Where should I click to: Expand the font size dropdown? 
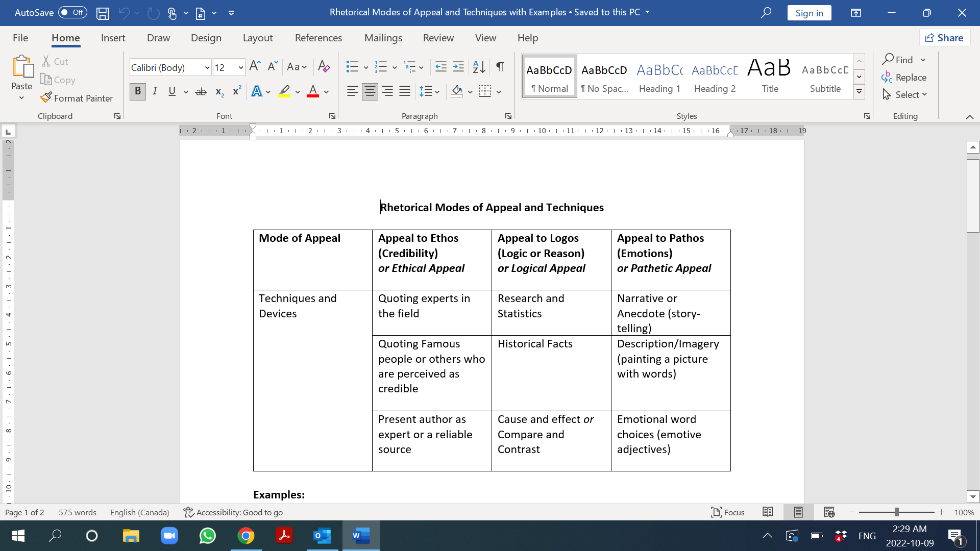point(240,67)
